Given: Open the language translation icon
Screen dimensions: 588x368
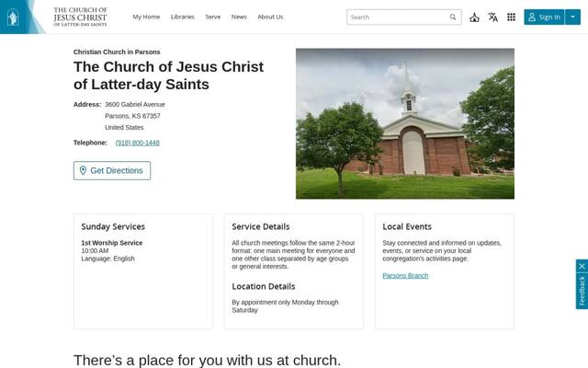Looking at the screenshot, I should (x=492, y=17).
